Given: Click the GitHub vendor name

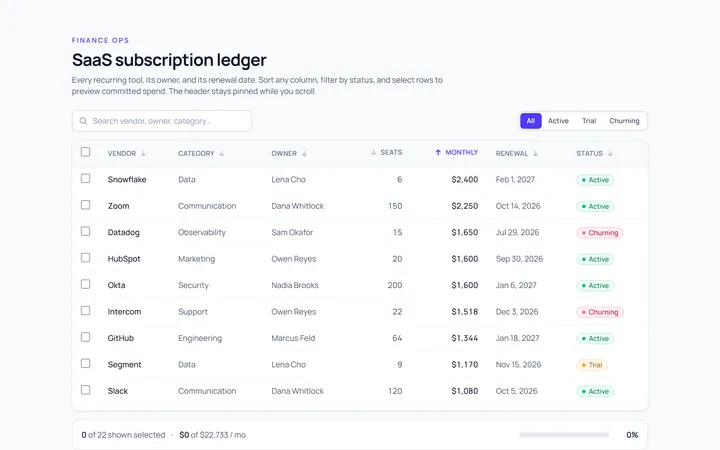Looking at the screenshot, I should tap(121, 338).
